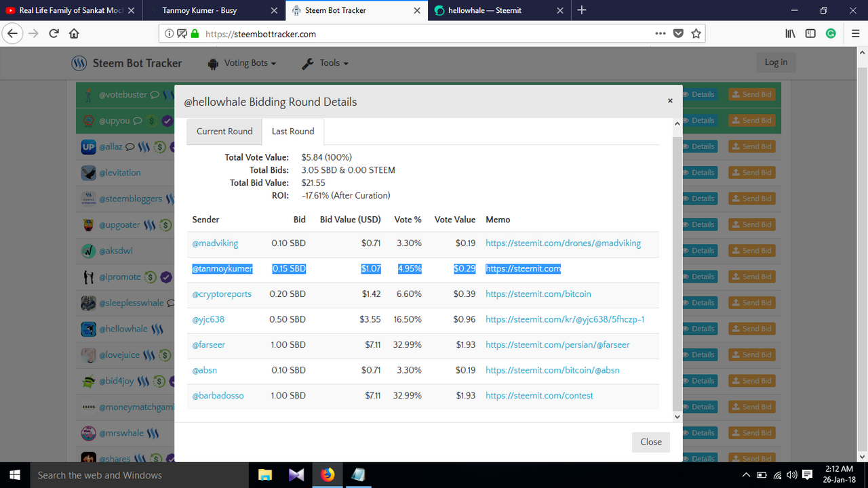
Task: Click the site information icon in address bar
Action: point(170,33)
